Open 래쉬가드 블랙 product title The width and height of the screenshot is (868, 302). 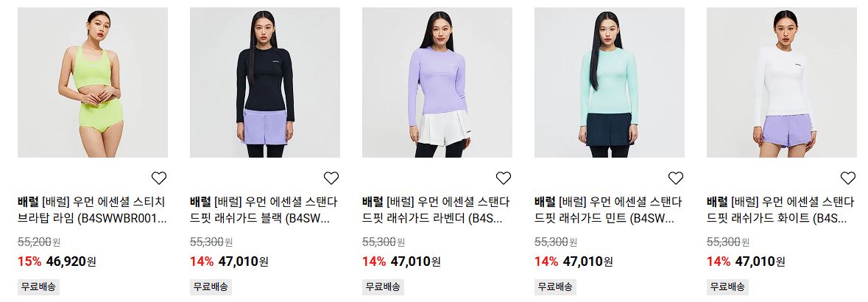point(264,210)
